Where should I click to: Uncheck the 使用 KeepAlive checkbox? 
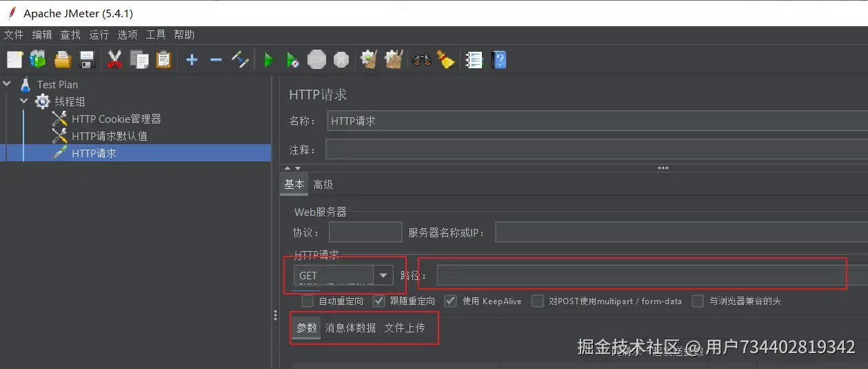point(451,301)
